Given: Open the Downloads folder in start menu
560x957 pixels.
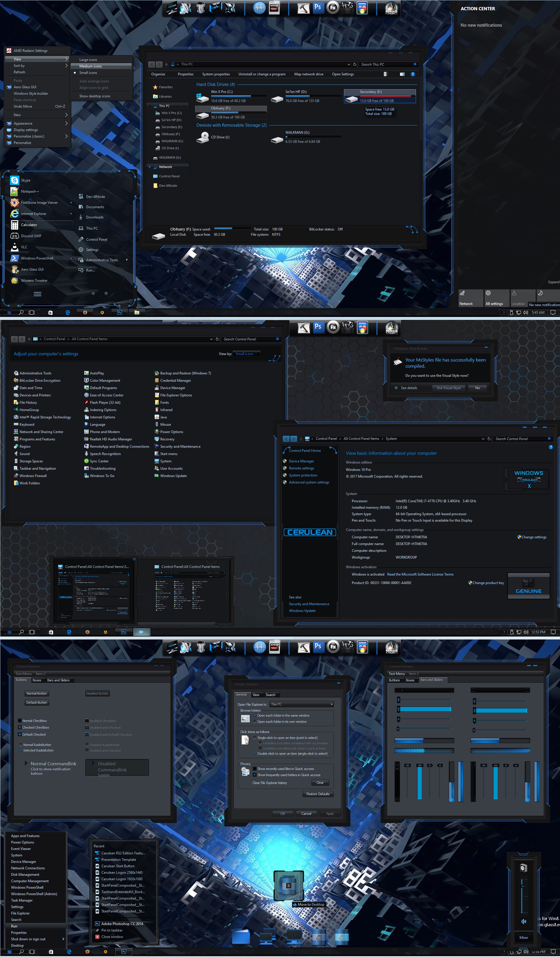Looking at the screenshot, I should 91,217.
